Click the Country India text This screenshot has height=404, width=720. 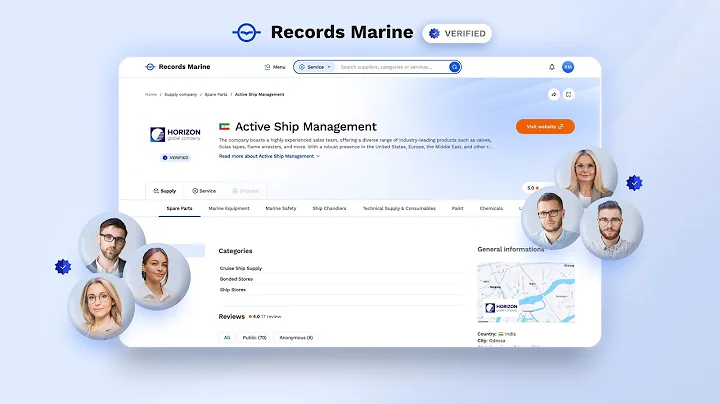(496, 334)
